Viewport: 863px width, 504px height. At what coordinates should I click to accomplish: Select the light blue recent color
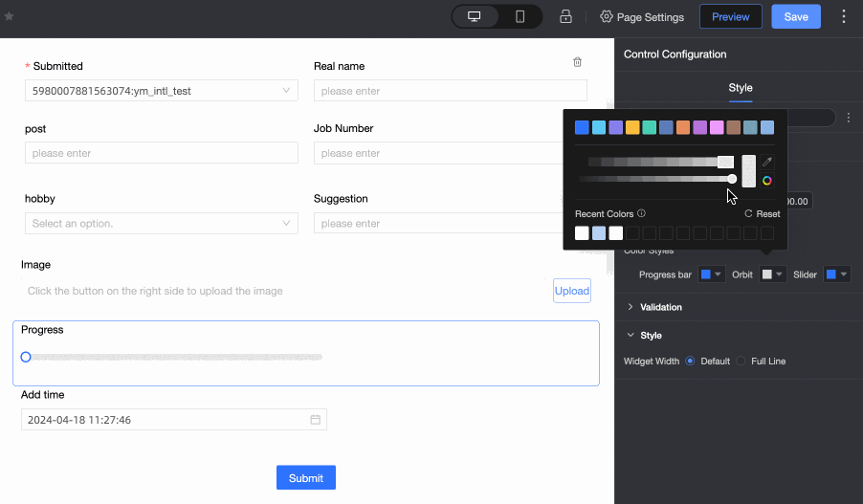pos(599,233)
